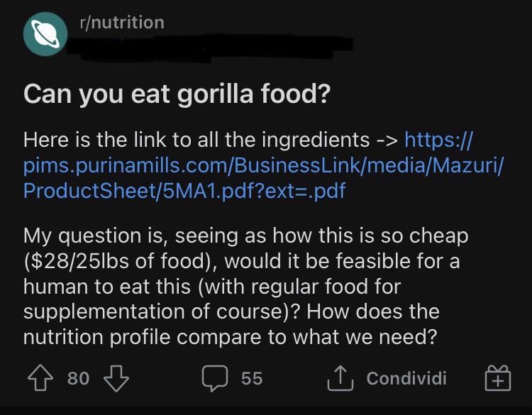Open the post titled "Can you eat gorilla food?"
Screen dimensions: 532x415
177,94
